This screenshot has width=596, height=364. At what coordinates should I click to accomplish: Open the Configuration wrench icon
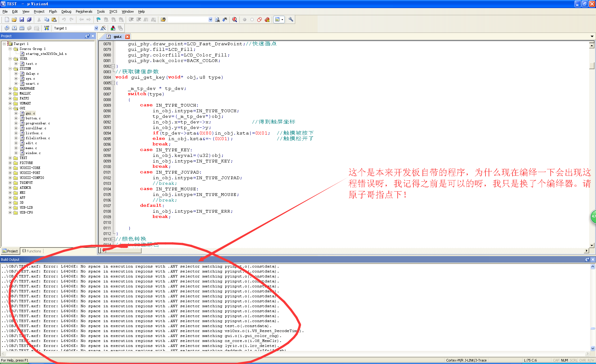click(x=291, y=20)
